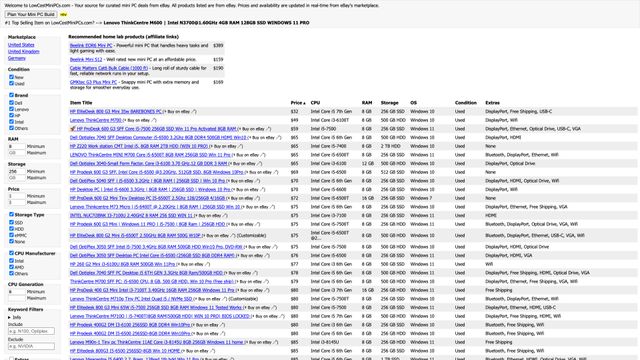This screenshot has height=360, width=640.
Task: Open the Beelink Mini S12 link
Action: point(86,60)
